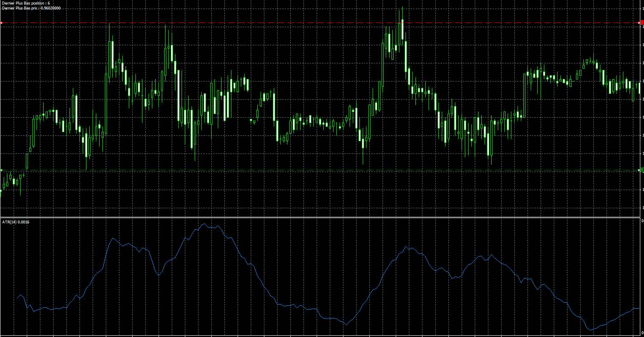Click the red price marker on the right axis
Image resolution: width=644 pixels, height=337 pixels.
642,23
